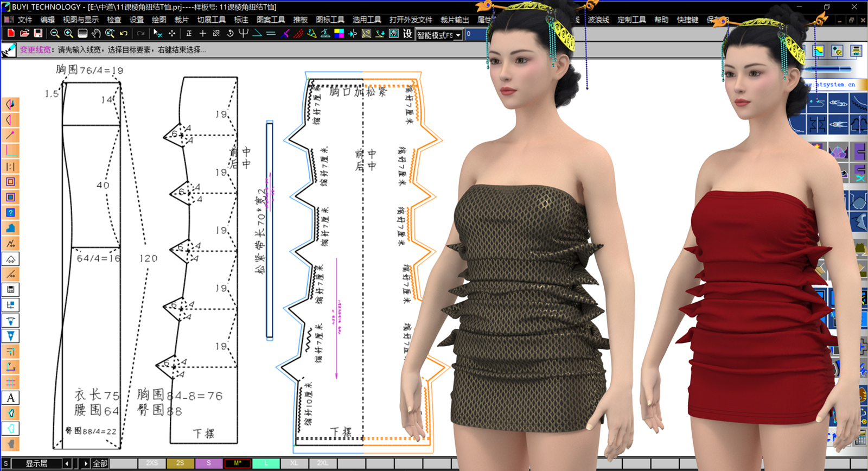Viewport: 868px width, 471px height.
Task: Click the four-color squares icon
Action: click(x=339, y=33)
